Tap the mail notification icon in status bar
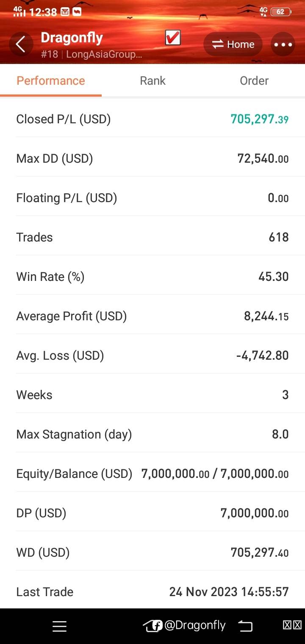The height and width of the screenshot is (644, 305). coord(65,12)
